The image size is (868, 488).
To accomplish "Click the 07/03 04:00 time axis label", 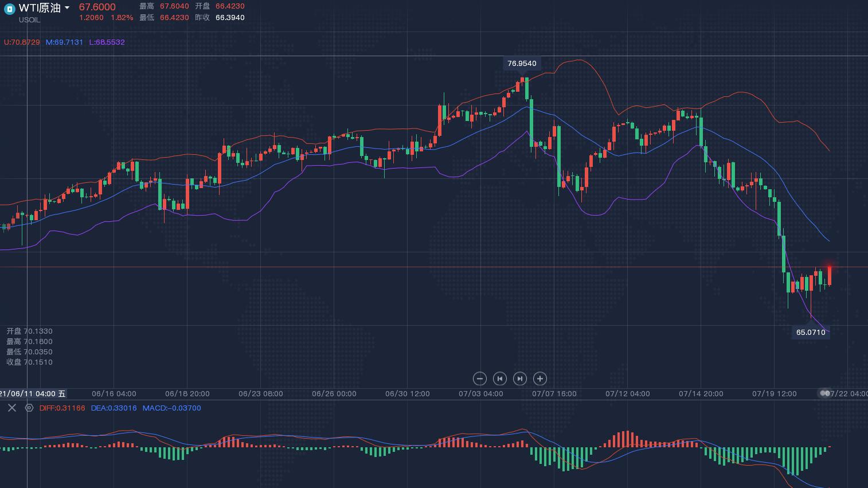I will pos(480,394).
